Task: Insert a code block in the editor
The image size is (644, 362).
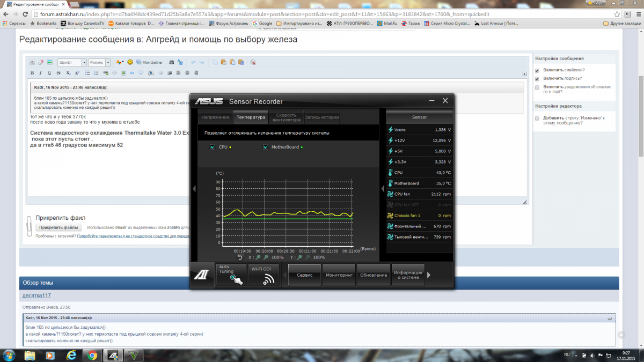Action: [x=132, y=72]
